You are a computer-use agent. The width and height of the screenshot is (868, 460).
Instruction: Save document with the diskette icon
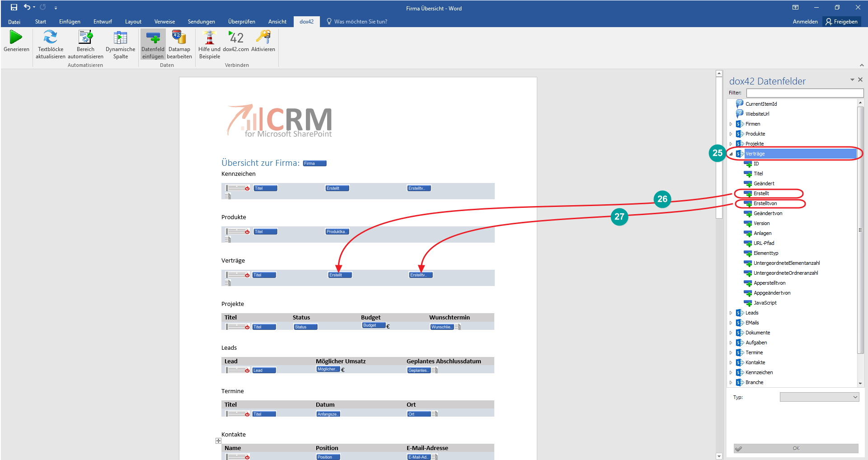(x=14, y=7)
